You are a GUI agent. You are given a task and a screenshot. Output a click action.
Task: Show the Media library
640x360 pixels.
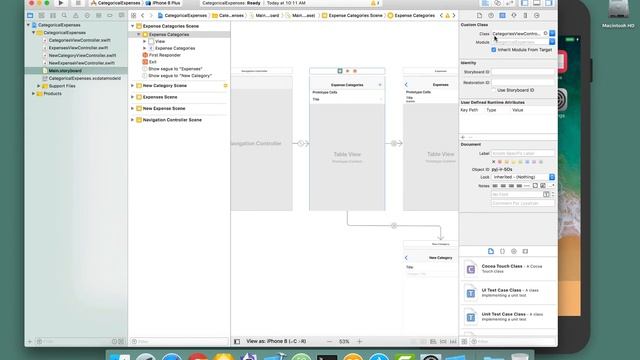point(525,251)
